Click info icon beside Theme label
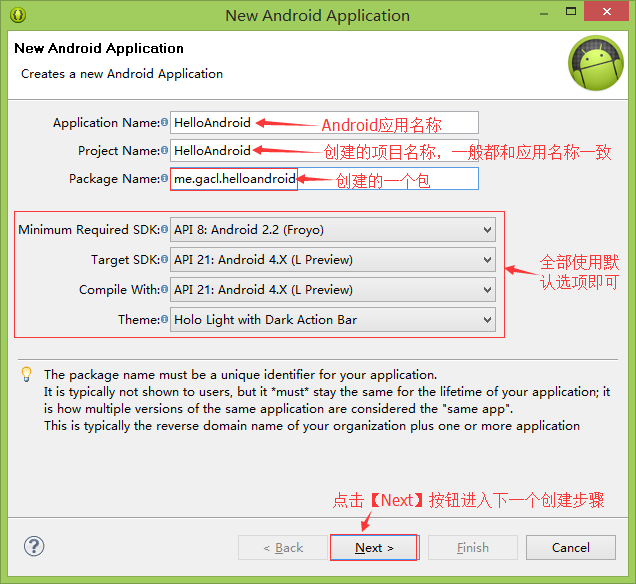This screenshot has height=584, width=636. (164, 319)
